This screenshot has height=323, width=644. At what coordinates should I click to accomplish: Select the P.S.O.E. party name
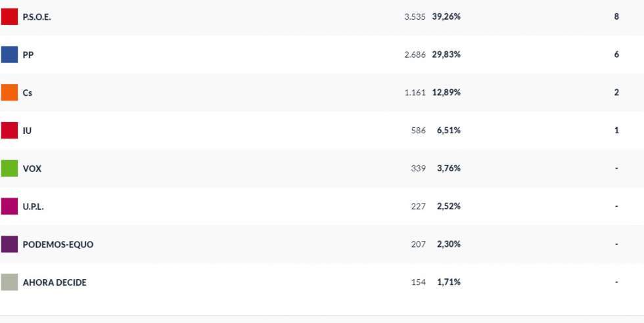tap(37, 17)
